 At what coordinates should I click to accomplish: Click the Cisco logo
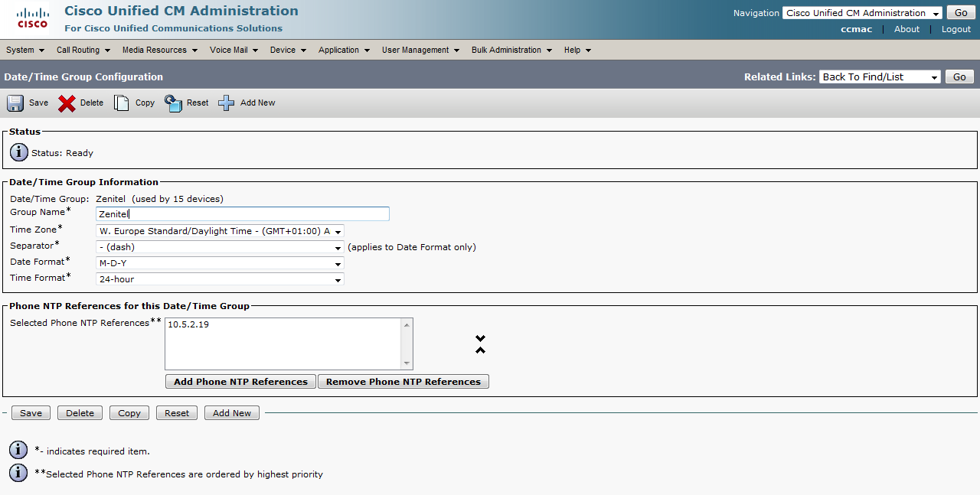tap(32, 18)
